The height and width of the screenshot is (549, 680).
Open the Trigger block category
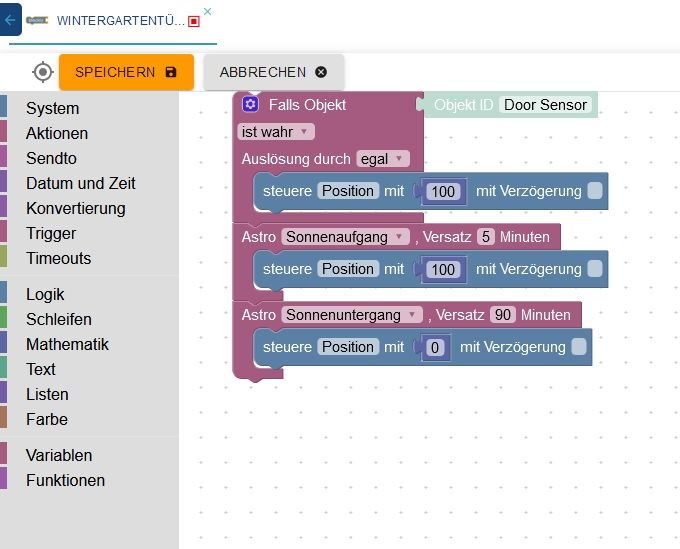pyautogui.click(x=51, y=233)
